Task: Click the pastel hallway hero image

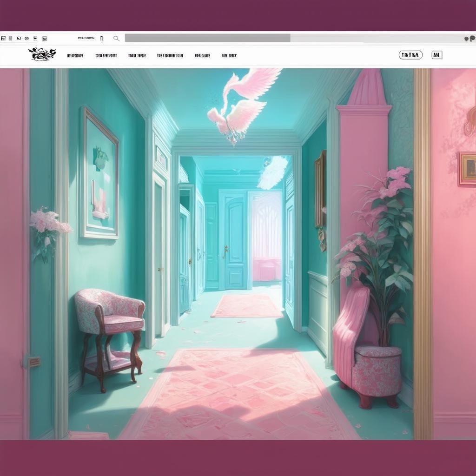Action: point(238,254)
